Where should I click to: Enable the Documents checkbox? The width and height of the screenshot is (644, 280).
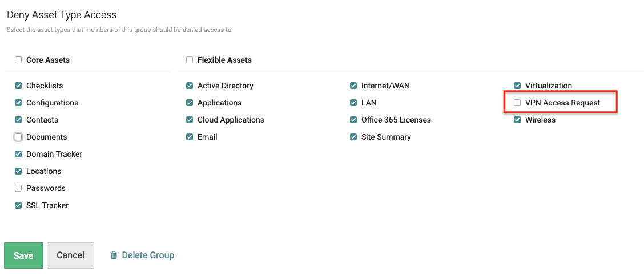click(x=18, y=137)
